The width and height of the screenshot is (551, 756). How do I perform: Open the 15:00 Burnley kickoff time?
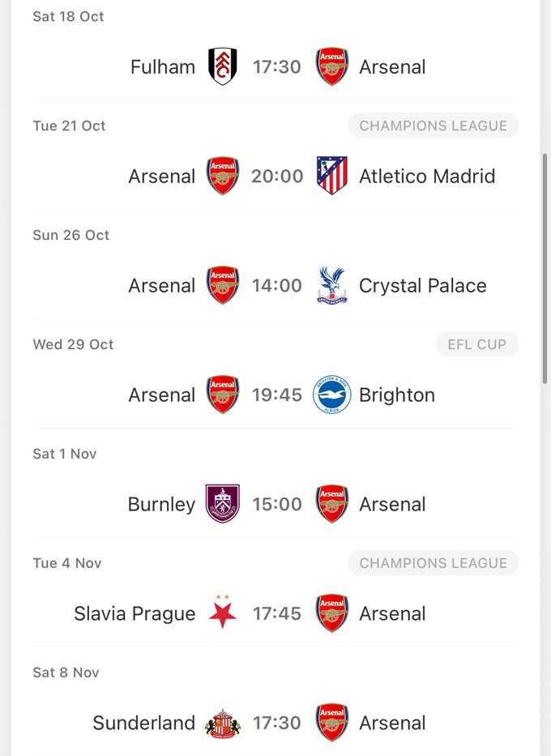[277, 504]
